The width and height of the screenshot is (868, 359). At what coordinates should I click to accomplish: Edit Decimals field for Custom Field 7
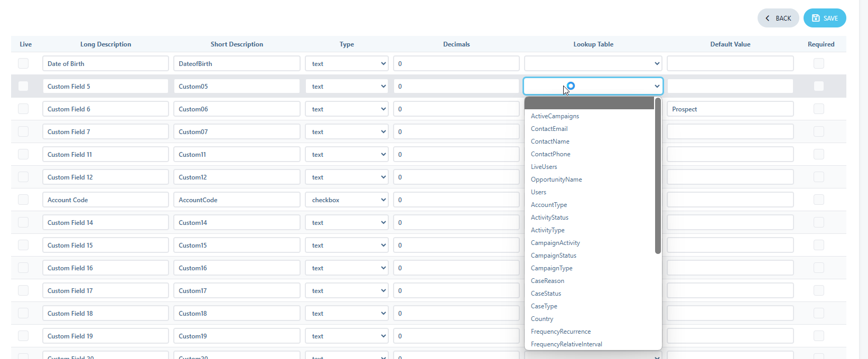(x=456, y=131)
